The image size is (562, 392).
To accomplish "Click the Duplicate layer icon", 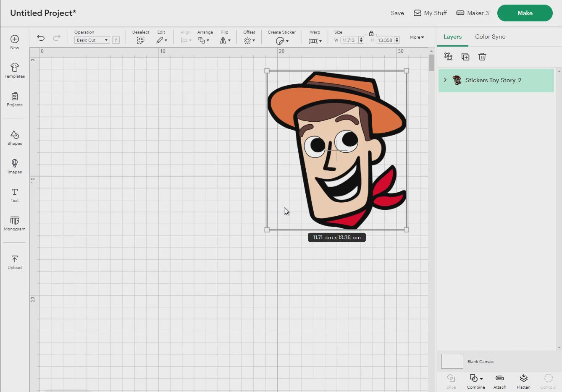I will click(465, 57).
